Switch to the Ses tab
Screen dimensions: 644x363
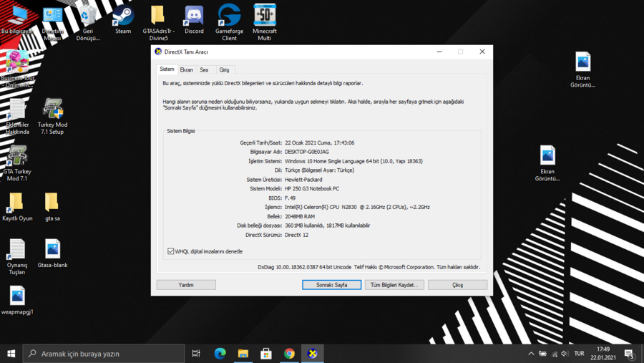click(x=204, y=70)
